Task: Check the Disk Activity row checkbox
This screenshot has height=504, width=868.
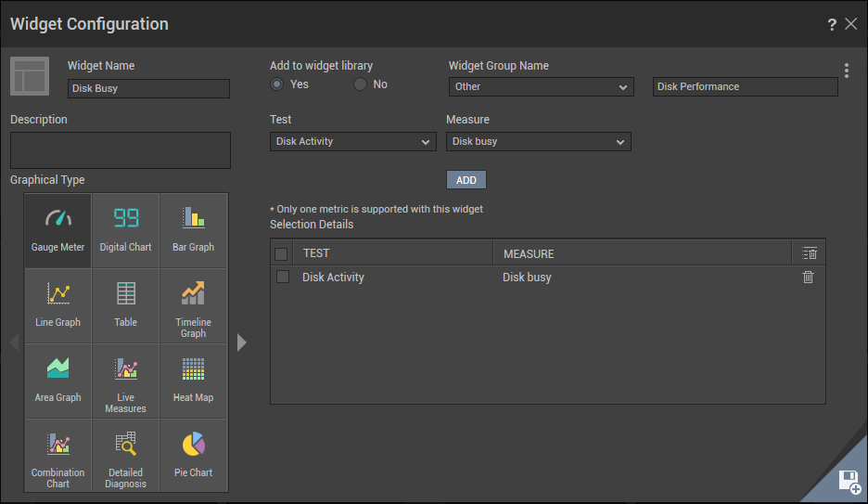Action: [x=283, y=277]
